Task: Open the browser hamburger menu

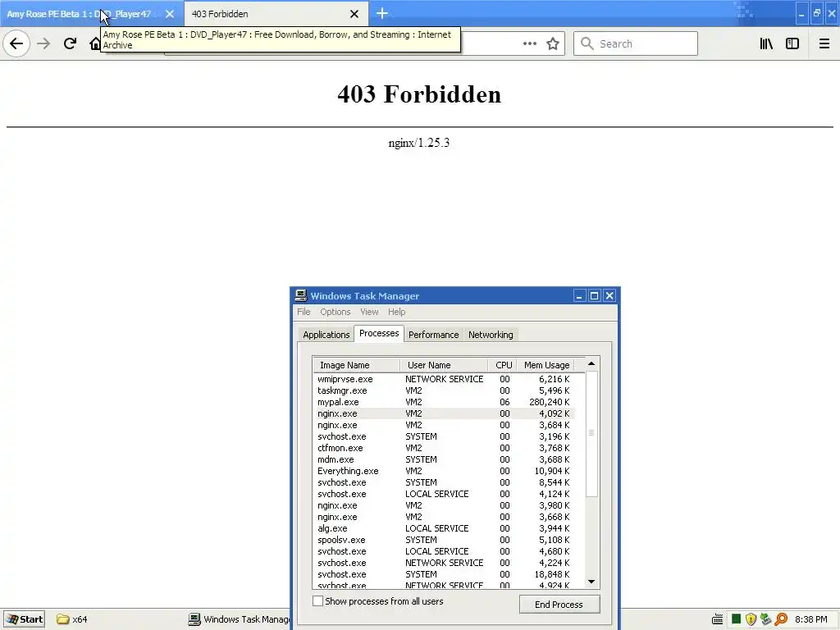Action: click(824, 43)
